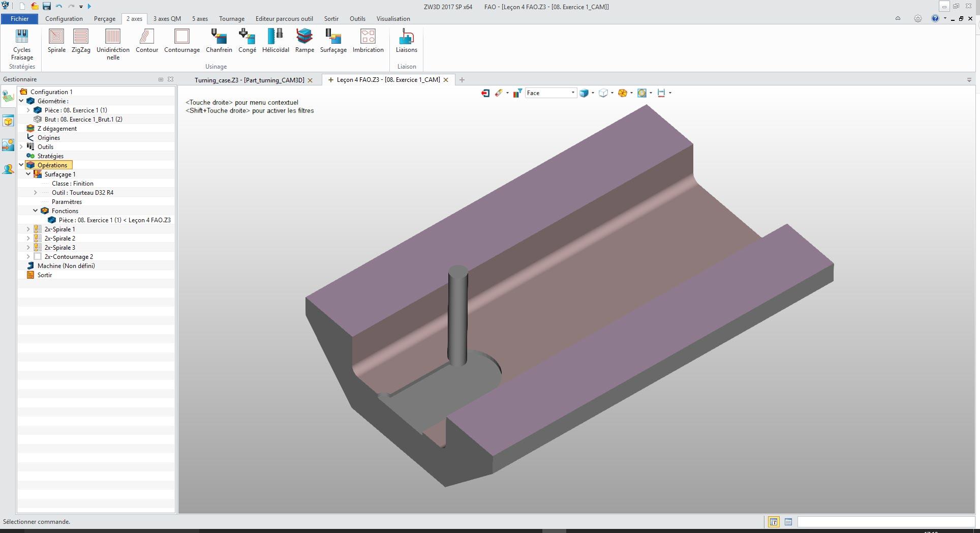Screen dimensions: 980x533
Task: Open the Fichier menu button
Action: point(19,19)
